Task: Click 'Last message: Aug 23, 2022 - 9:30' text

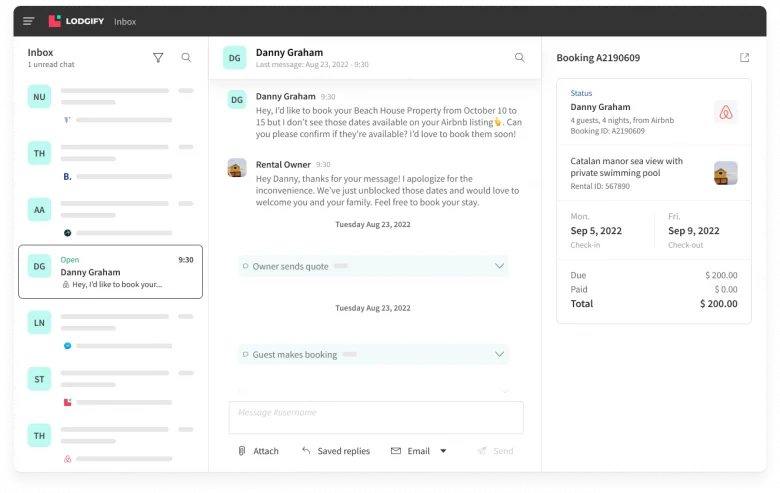Action: 312,64
